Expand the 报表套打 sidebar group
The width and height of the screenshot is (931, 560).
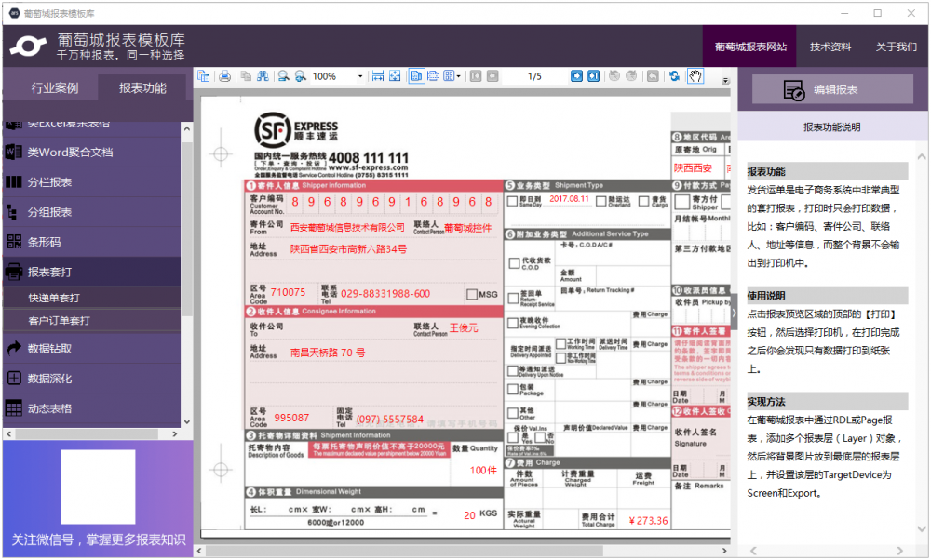tap(56, 270)
